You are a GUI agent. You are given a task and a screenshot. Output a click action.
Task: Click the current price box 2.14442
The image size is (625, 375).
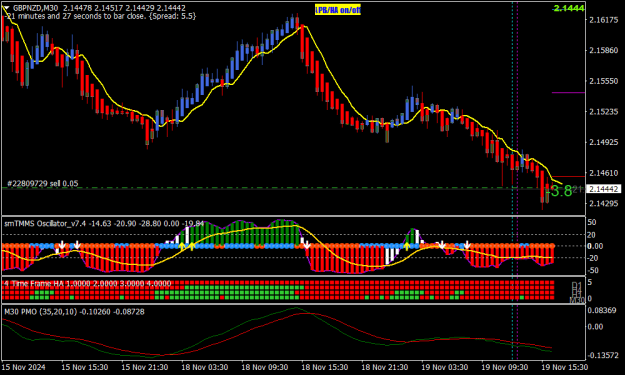coord(604,189)
